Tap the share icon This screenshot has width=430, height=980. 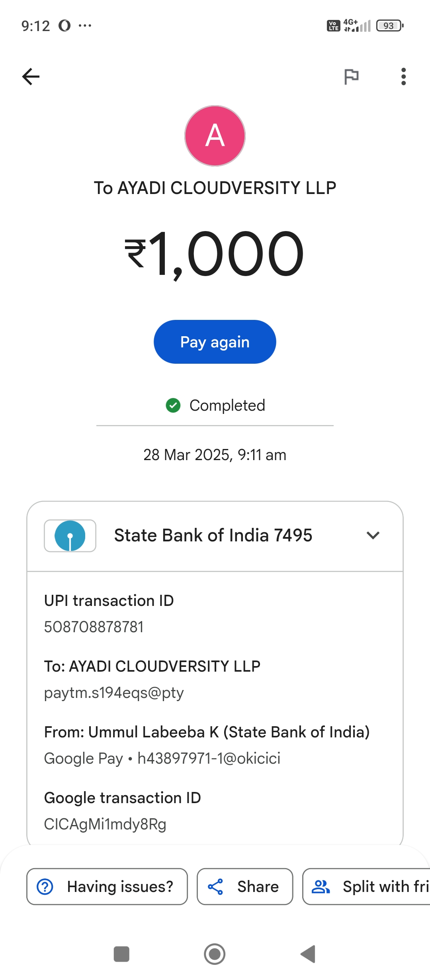[215, 887]
